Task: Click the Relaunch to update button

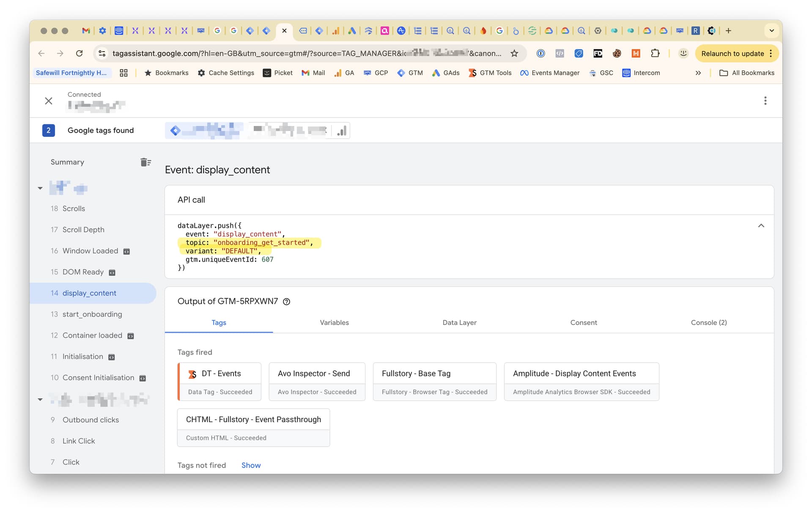Action: [732, 54]
